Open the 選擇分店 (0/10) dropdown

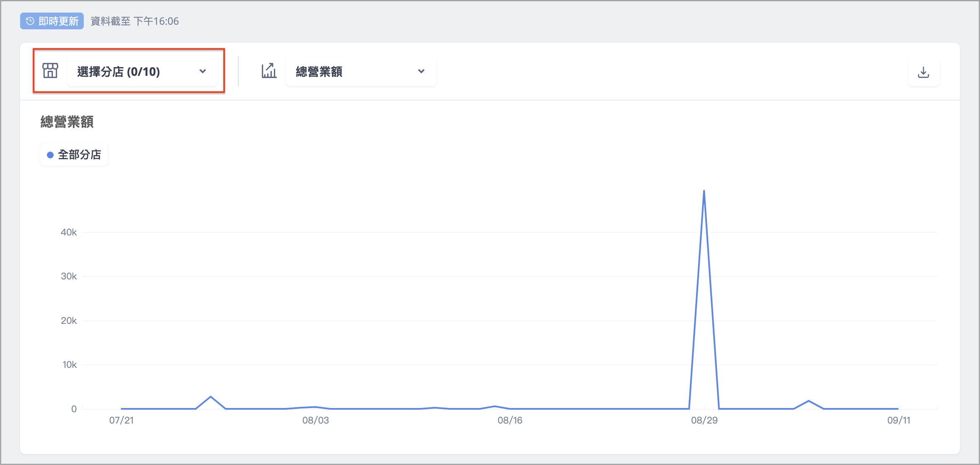point(142,72)
